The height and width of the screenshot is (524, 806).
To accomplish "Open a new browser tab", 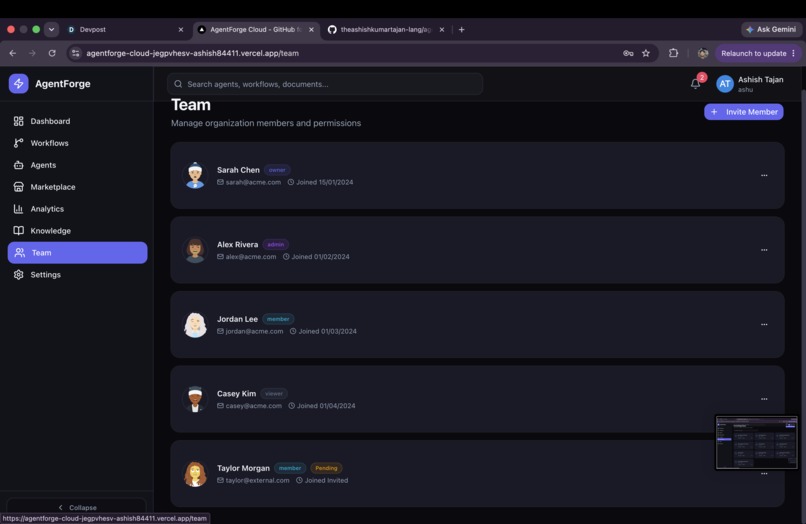I will click(462, 29).
